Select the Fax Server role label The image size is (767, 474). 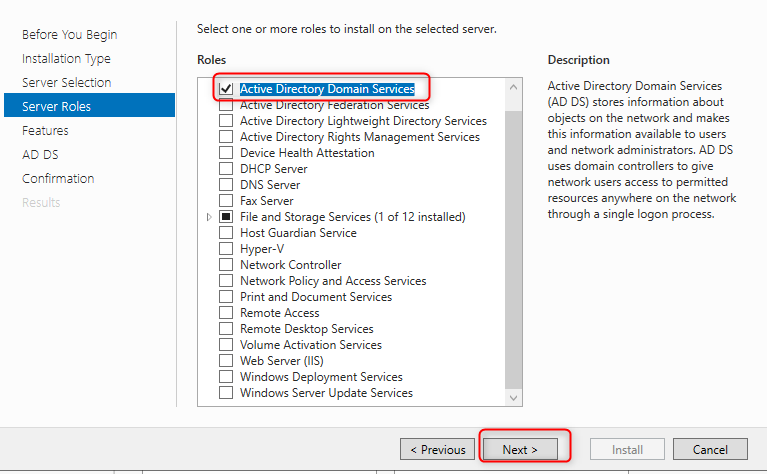click(267, 201)
